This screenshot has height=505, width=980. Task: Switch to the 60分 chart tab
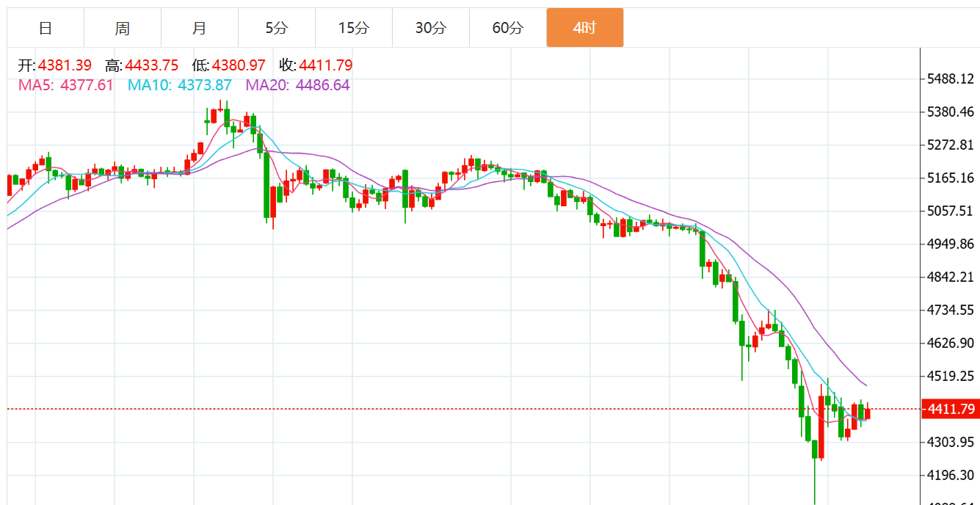508,28
